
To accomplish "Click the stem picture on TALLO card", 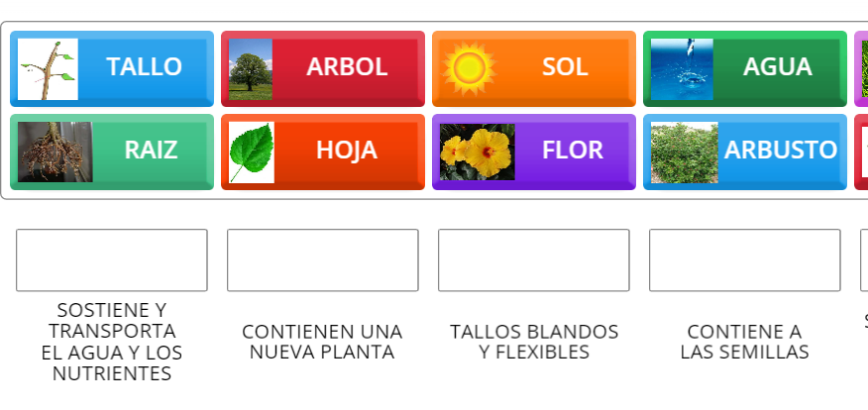I will pos(48,68).
